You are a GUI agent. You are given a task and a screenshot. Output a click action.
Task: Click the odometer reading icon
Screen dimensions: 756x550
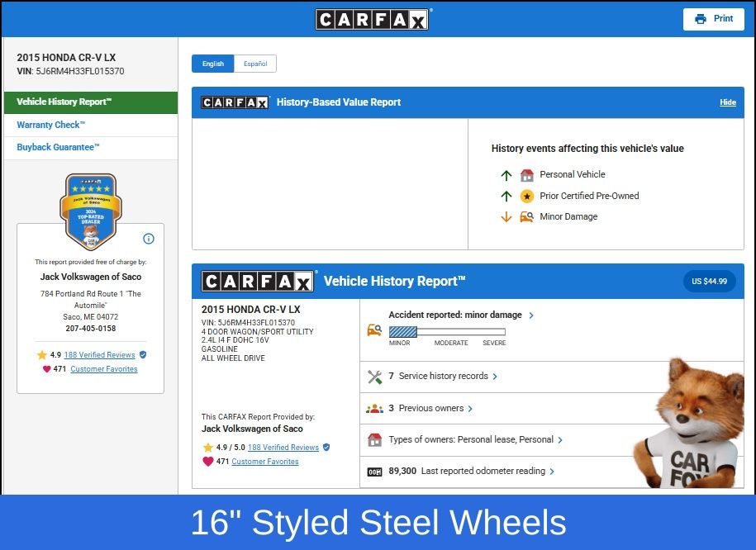pos(374,472)
